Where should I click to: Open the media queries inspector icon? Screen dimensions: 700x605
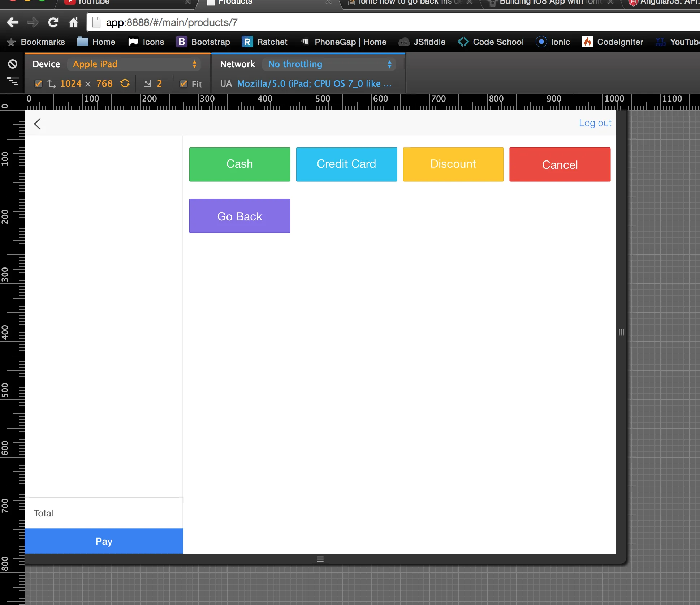[x=13, y=81]
